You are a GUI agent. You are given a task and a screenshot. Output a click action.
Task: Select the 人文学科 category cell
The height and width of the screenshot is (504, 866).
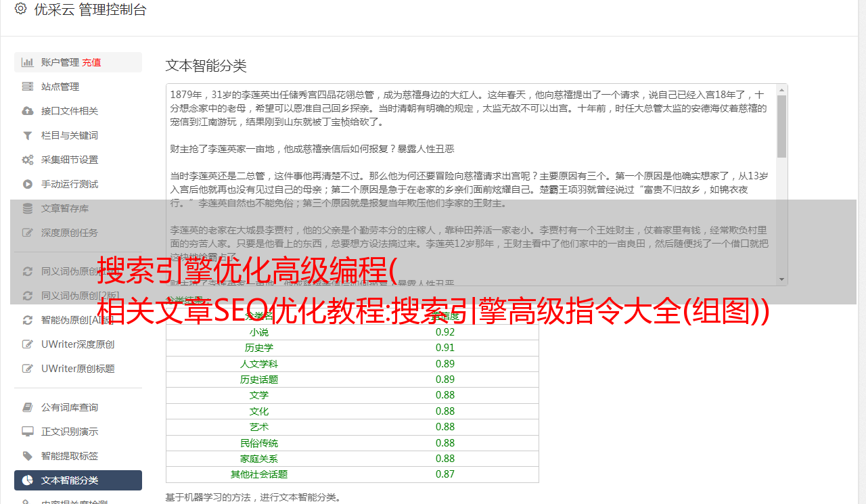pyautogui.click(x=259, y=364)
